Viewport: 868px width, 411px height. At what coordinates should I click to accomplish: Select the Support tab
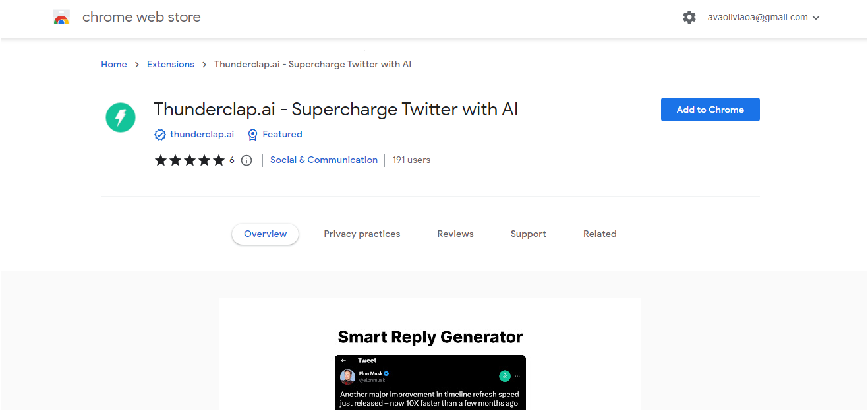(x=528, y=234)
